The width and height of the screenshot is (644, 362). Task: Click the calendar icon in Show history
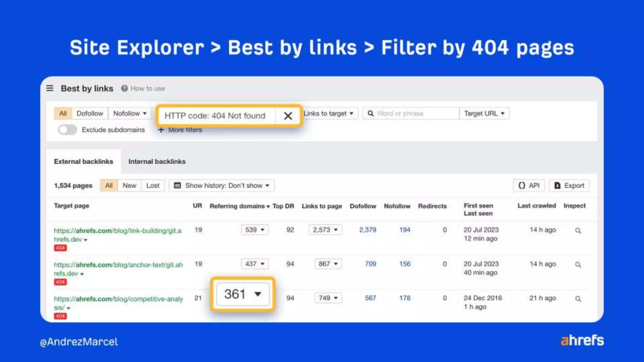click(x=177, y=185)
